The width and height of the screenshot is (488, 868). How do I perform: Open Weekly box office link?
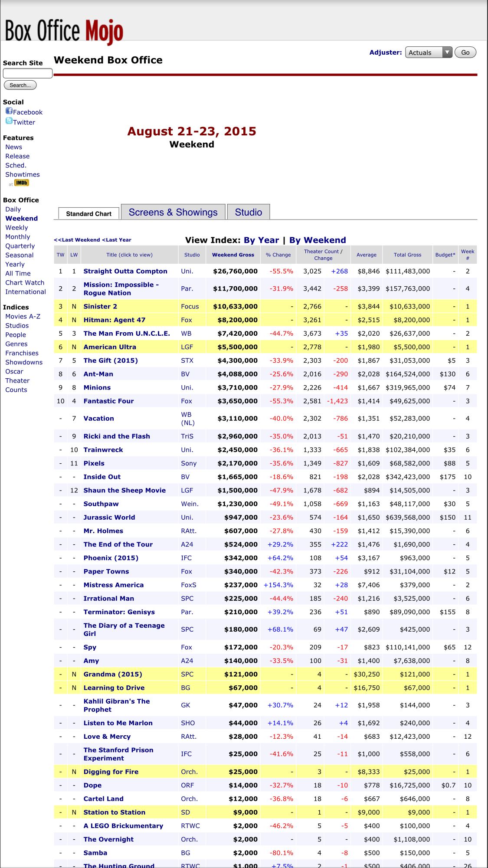click(x=16, y=228)
